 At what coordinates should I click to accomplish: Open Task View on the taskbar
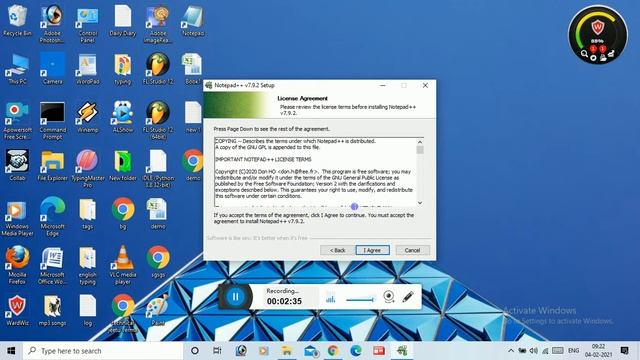pyautogui.click(x=217, y=351)
